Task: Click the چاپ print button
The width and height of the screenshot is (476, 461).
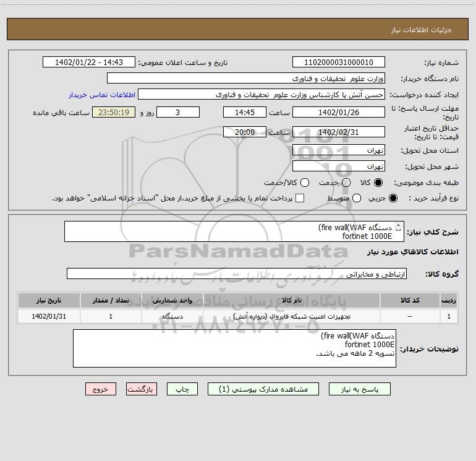Action: tap(182, 389)
